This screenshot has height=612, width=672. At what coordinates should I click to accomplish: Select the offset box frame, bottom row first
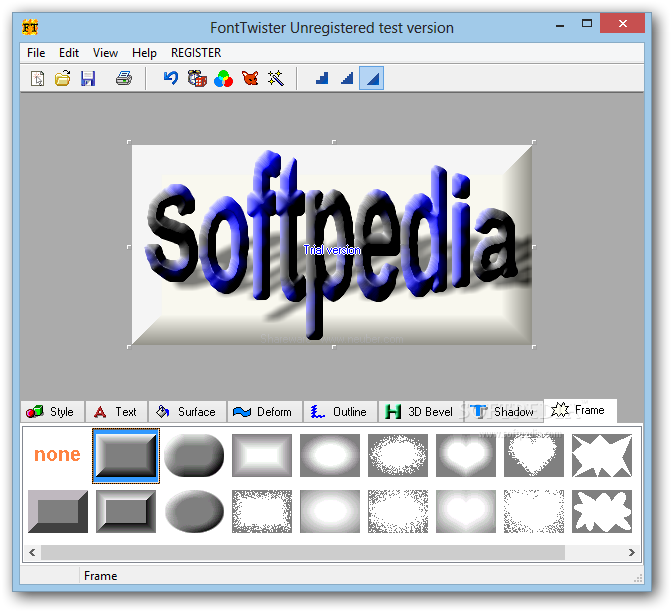(x=58, y=511)
